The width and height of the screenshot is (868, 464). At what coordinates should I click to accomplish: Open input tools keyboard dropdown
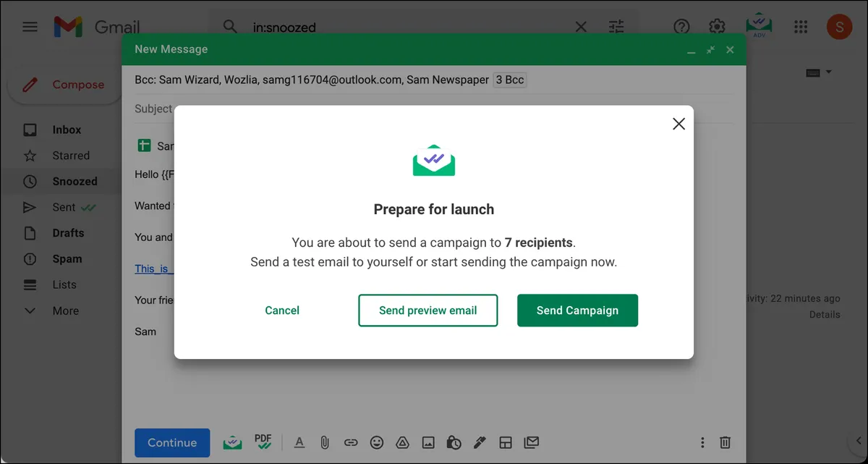click(x=818, y=72)
